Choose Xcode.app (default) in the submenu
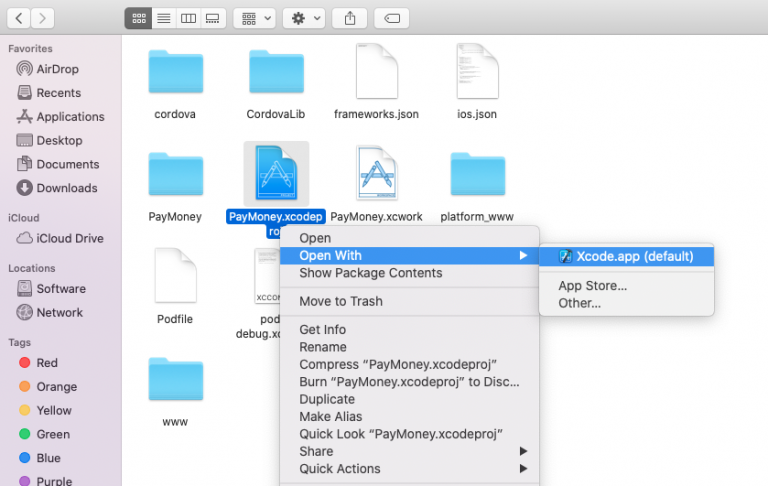The height and width of the screenshot is (486, 768). [x=634, y=256]
